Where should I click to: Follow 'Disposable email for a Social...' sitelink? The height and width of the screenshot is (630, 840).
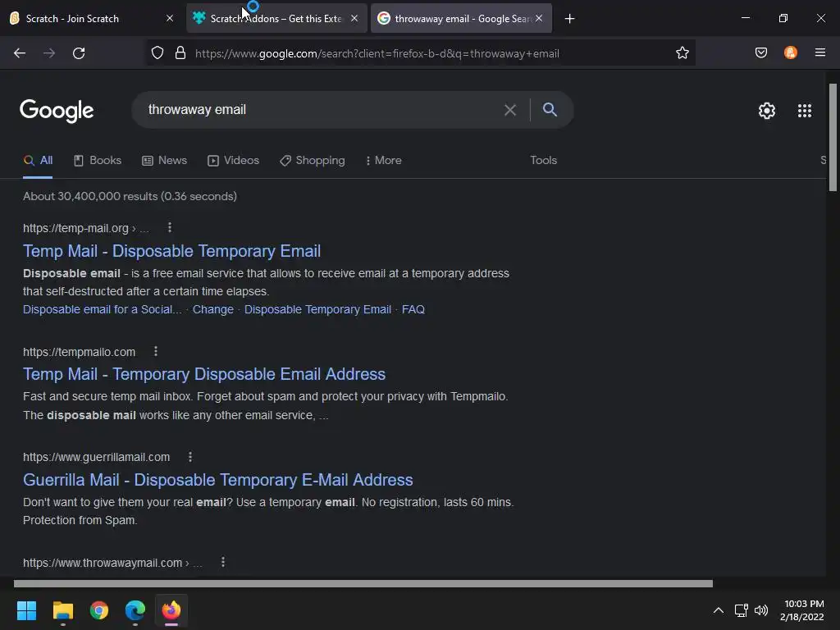click(103, 309)
